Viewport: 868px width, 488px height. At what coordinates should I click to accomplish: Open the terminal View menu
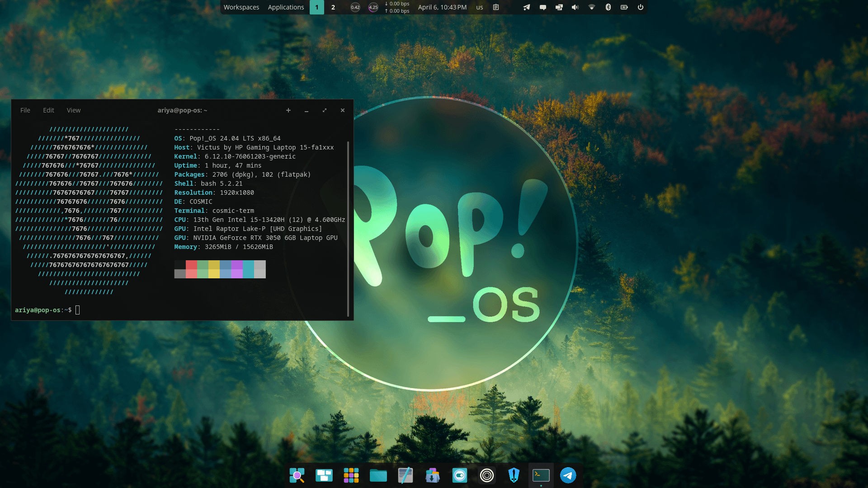click(x=74, y=110)
